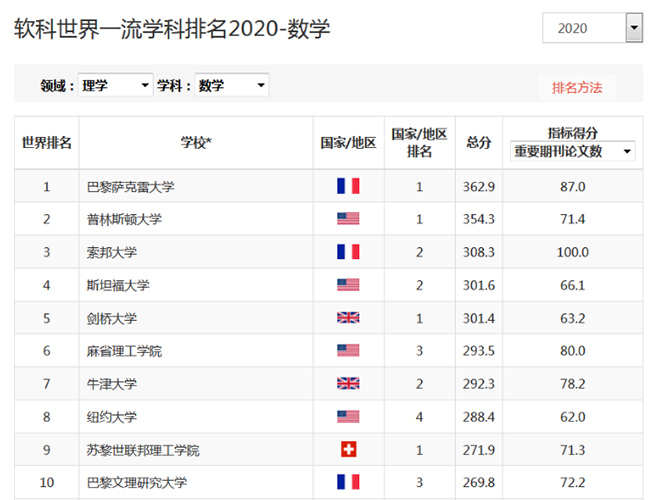This screenshot has width=661, height=500.
Task: Open 牛津大学 school link
Action: click(x=112, y=384)
